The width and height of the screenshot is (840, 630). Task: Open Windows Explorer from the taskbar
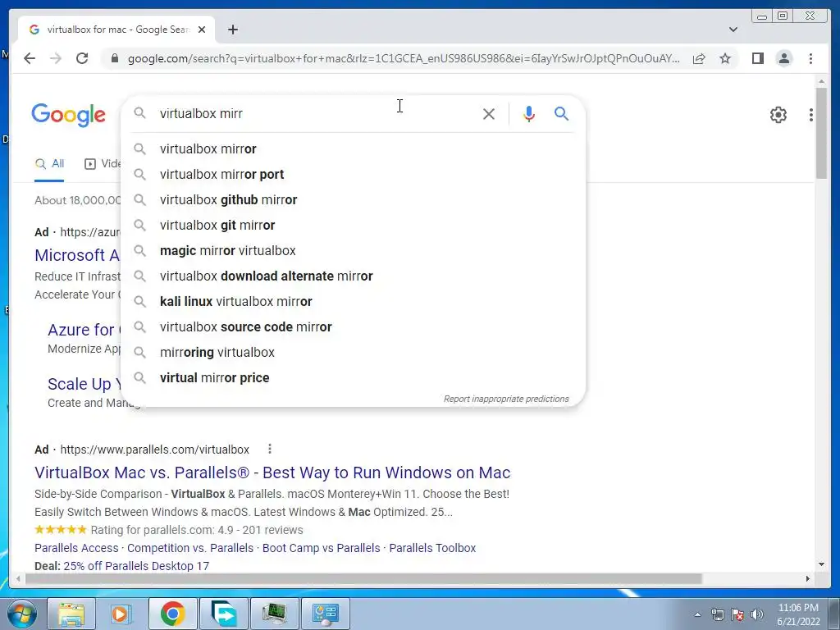coord(71,614)
